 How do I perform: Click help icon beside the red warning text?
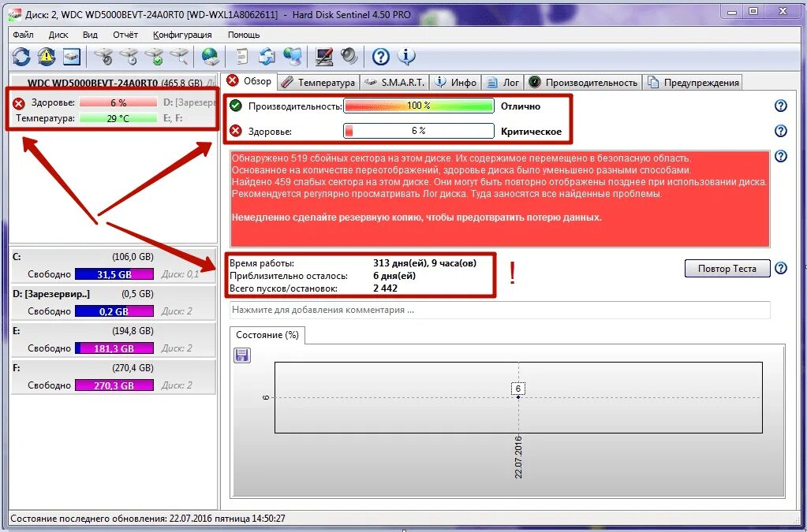click(x=781, y=156)
